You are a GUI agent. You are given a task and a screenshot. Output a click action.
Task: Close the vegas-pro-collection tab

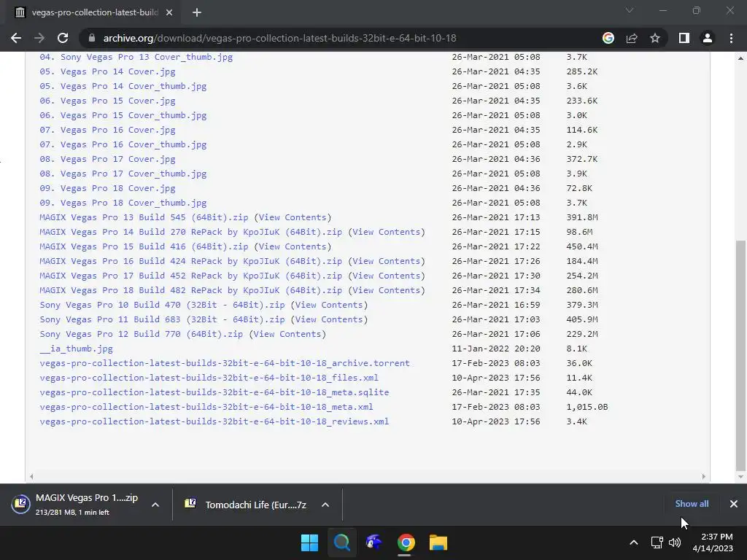click(169, 12)
